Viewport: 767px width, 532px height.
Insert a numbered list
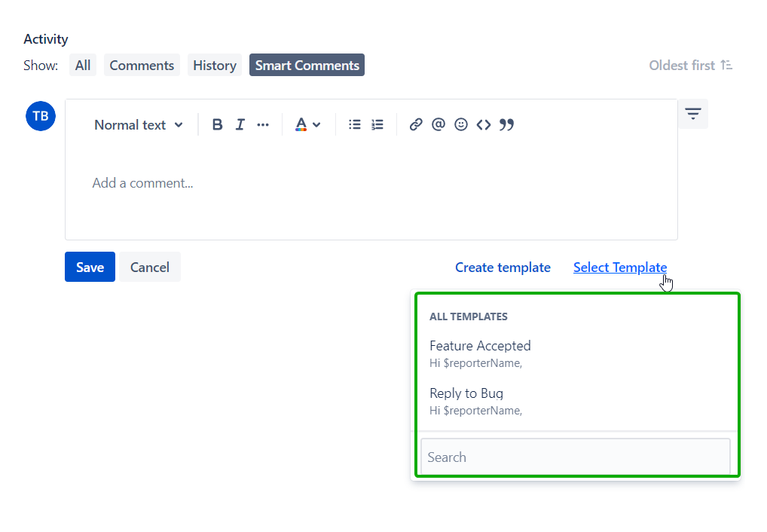pos(377,125)
